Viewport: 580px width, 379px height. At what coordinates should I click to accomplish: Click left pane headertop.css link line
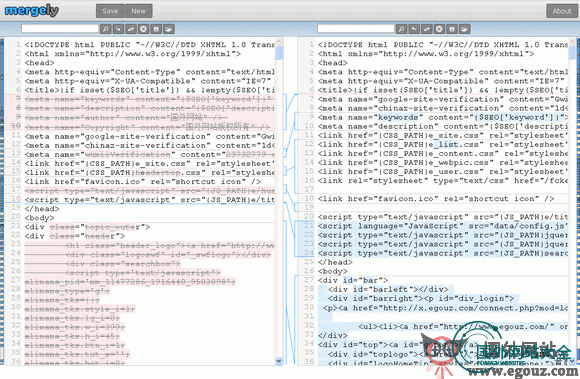pos(149,172)
